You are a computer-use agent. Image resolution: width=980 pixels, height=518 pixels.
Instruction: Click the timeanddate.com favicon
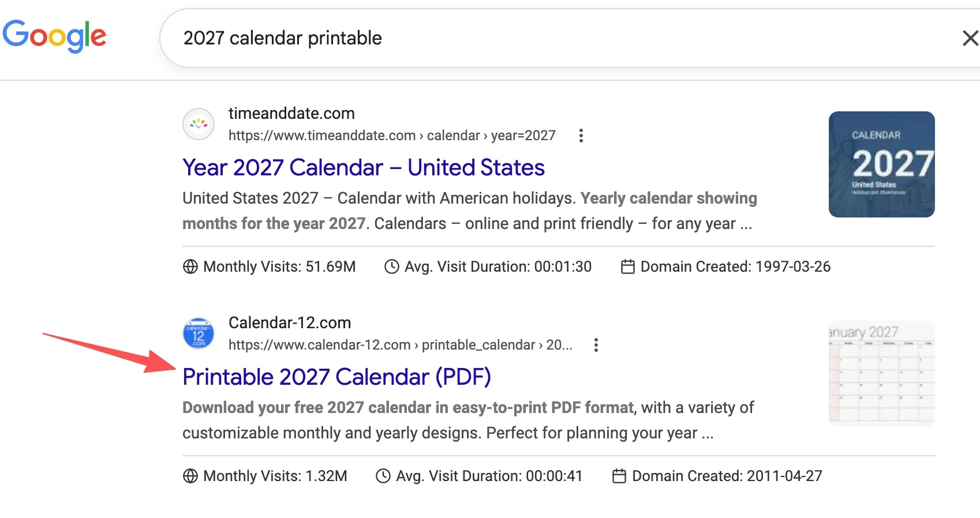(x=198, y=124)
